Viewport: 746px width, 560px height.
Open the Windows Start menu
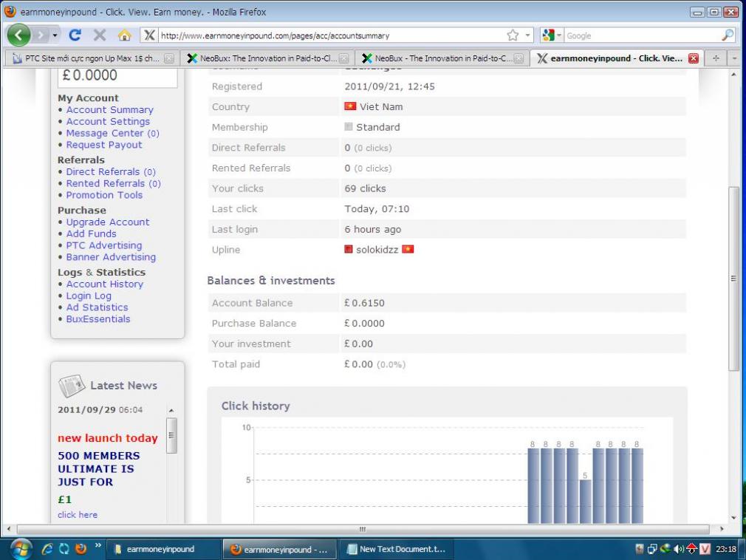[21, 549]
